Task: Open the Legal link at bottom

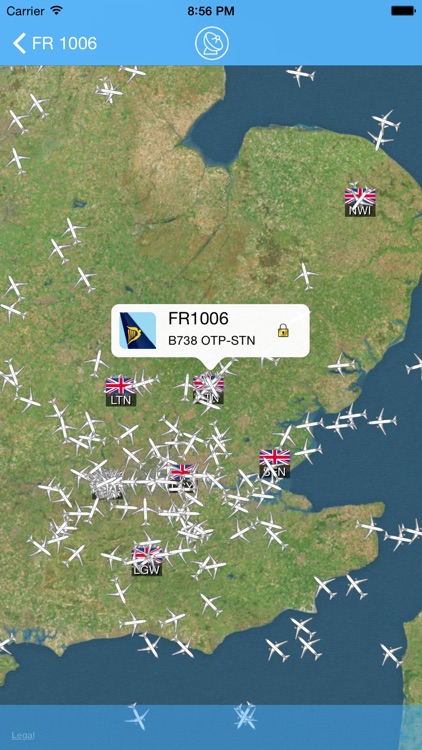Action: [23, 736]
